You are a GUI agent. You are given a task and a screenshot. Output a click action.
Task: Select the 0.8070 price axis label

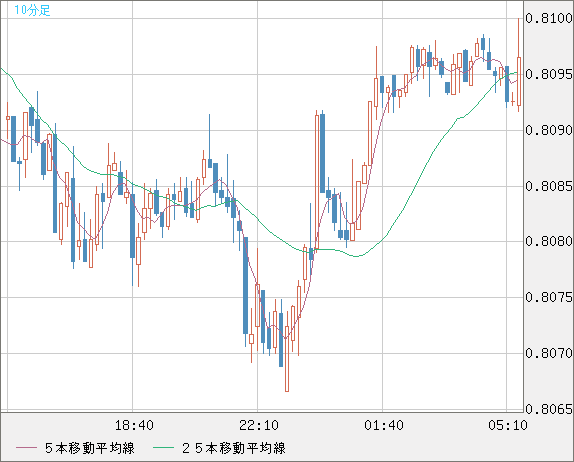point(549,353)
